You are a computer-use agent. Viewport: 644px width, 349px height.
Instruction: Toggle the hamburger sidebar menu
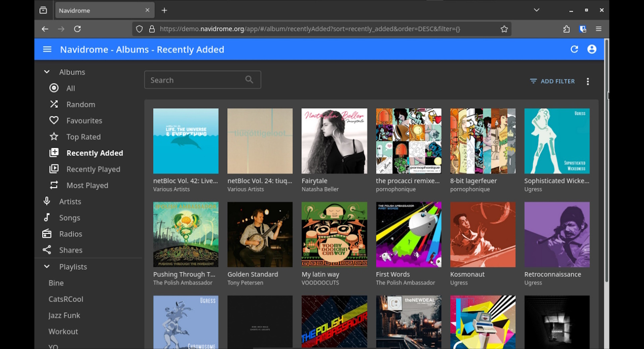(47, 49)
